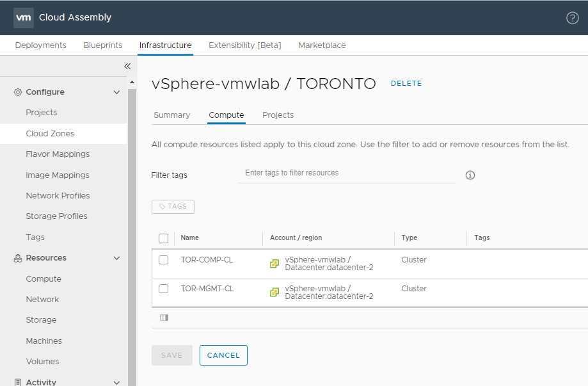This screenshot has width=588, height=386.
Task: Expand the Activity section chevron
Action: click(x=116, y=382)
